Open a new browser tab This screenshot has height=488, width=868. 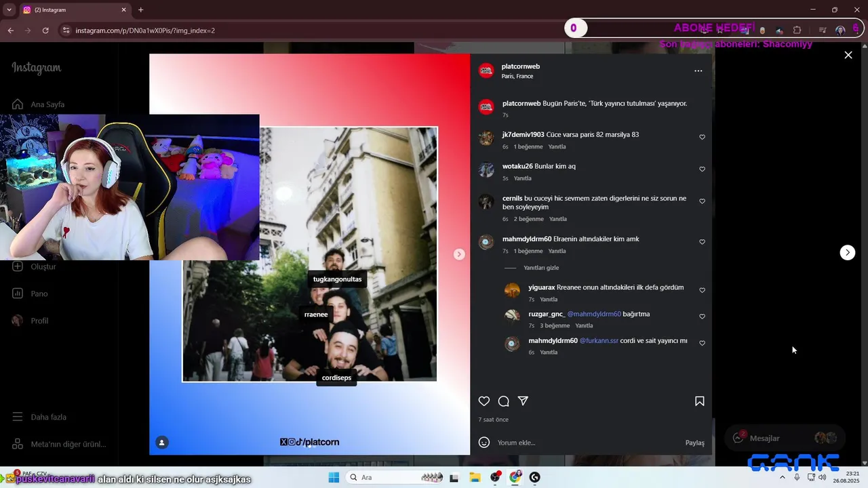(140, 9)
